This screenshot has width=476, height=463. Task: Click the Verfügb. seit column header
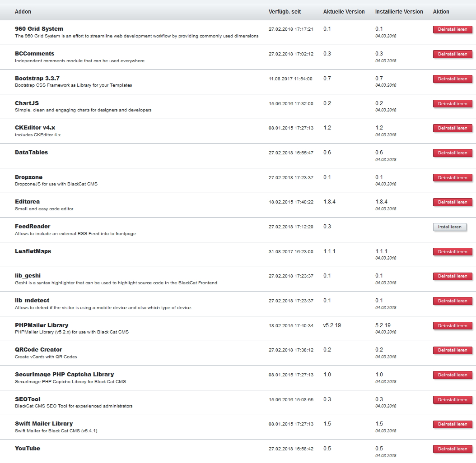tap(285, 12)
